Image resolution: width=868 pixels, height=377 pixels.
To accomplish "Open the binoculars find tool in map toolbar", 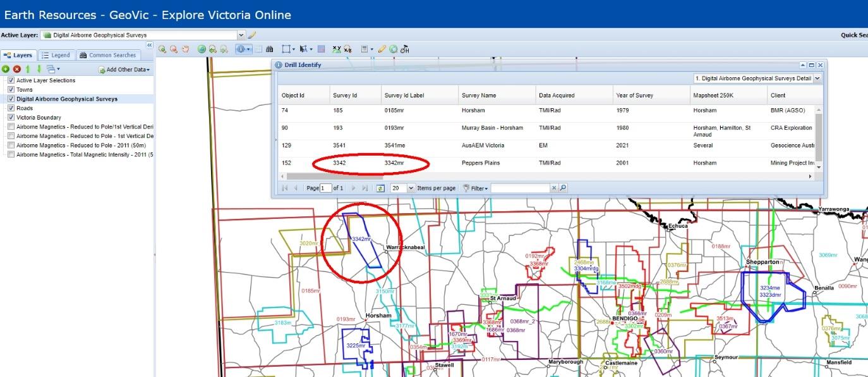I will (x=270, y=49).
